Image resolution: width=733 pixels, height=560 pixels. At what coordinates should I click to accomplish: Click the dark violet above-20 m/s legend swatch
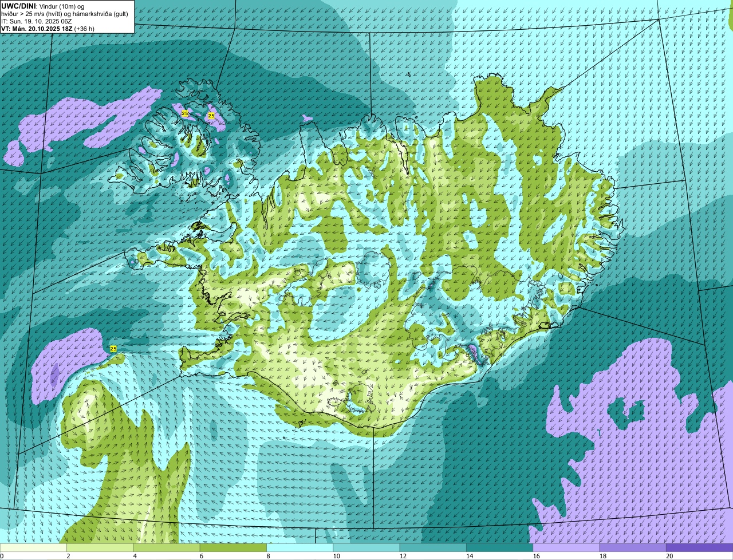(x=700, y=548)
